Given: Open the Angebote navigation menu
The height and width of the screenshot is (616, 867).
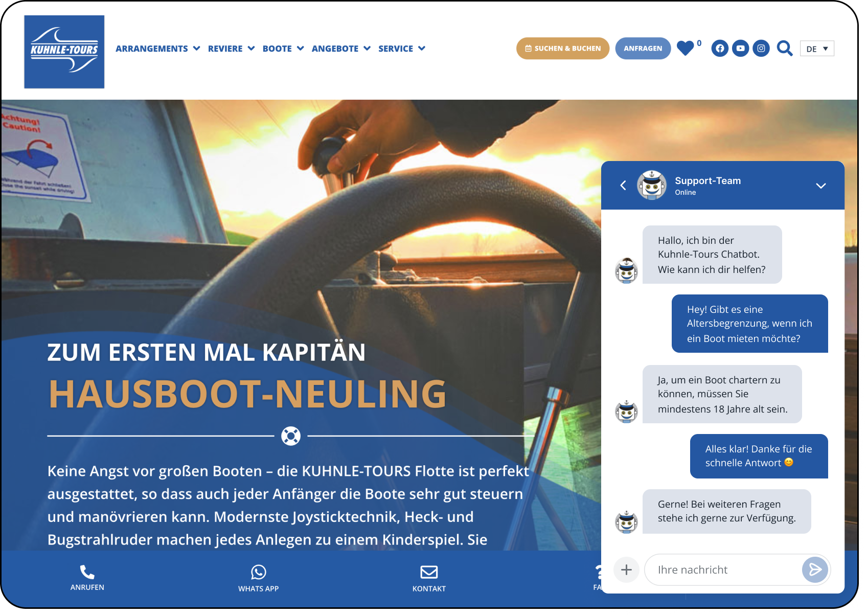Looking at the screenshot, I should tap(340, 49).
